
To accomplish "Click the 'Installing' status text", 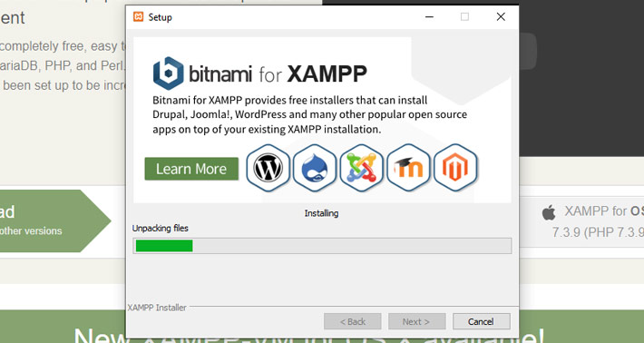I will pyautogui.click(x=321, y=213).
